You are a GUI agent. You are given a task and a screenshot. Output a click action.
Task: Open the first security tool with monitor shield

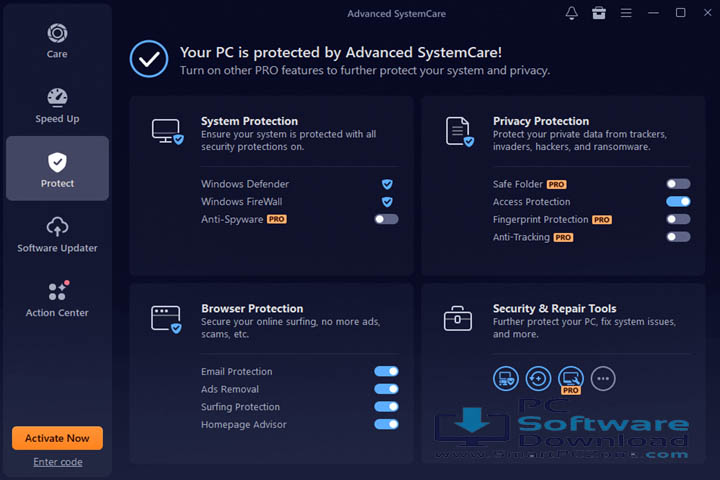point(506,379)
